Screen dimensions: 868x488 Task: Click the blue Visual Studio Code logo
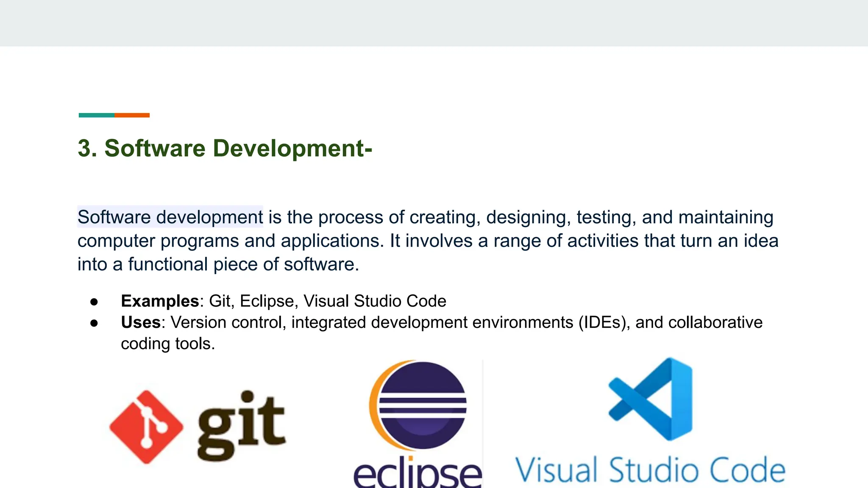pyautogui.click(x=651, y=399)
